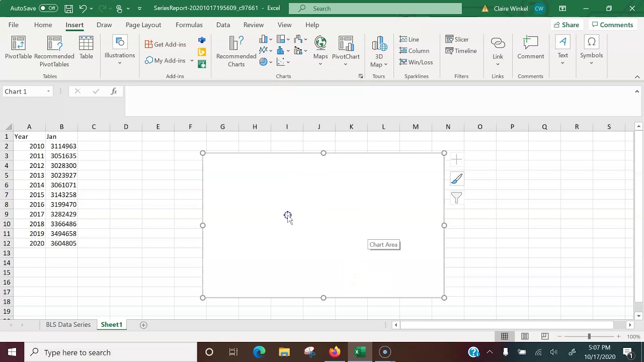
Task: Switch to the Page Layout tab
Action: 143,25
